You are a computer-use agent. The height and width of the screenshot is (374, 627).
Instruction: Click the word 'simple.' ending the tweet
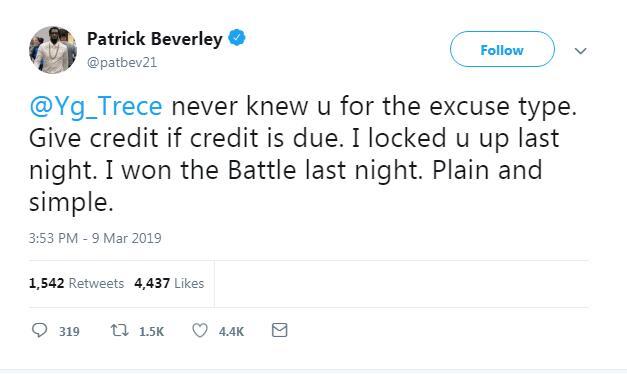[71, 202]
